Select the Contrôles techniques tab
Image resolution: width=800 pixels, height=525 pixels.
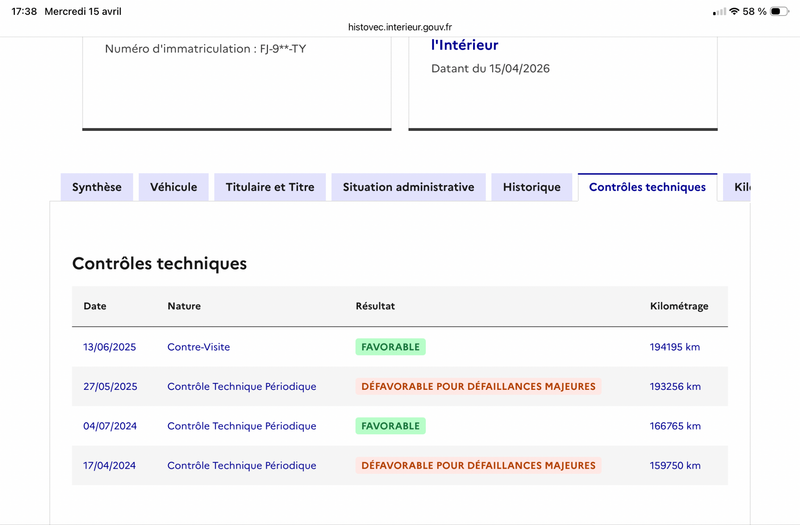pos(647,187)
